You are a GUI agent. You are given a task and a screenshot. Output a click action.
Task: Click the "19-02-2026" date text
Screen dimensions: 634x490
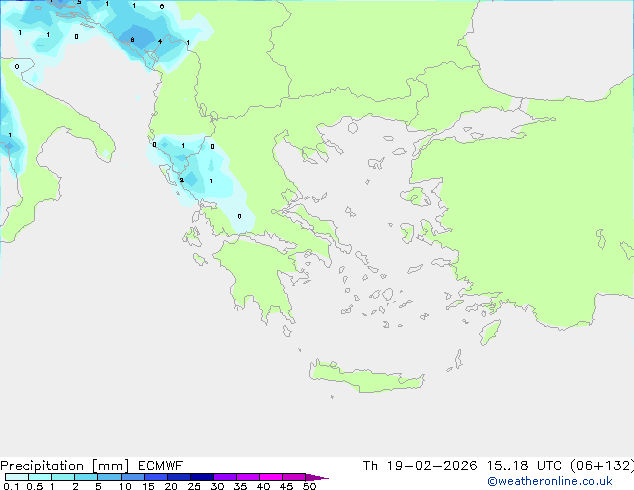(x=431, y=466)
